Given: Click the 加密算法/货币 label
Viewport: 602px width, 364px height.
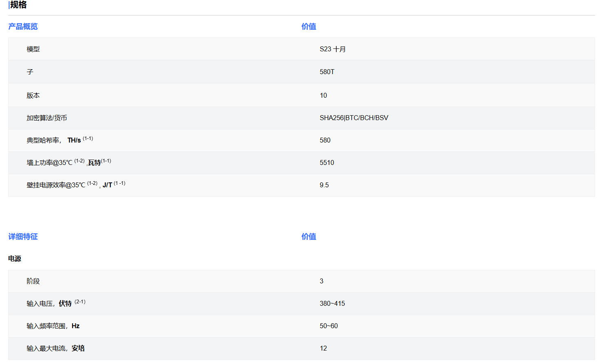Looking at the screenshot, I should (47, 118).
